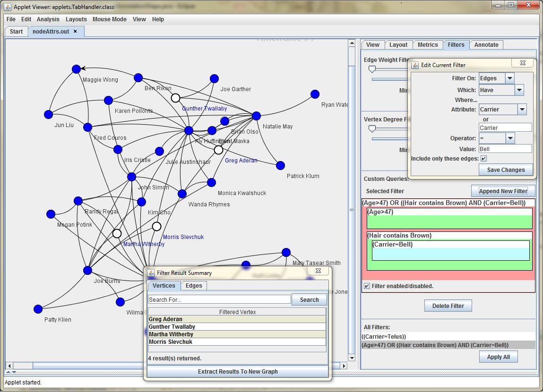Click the Jun Liu blue node
The width and height of the screenshot is (543, 392).
49,114
